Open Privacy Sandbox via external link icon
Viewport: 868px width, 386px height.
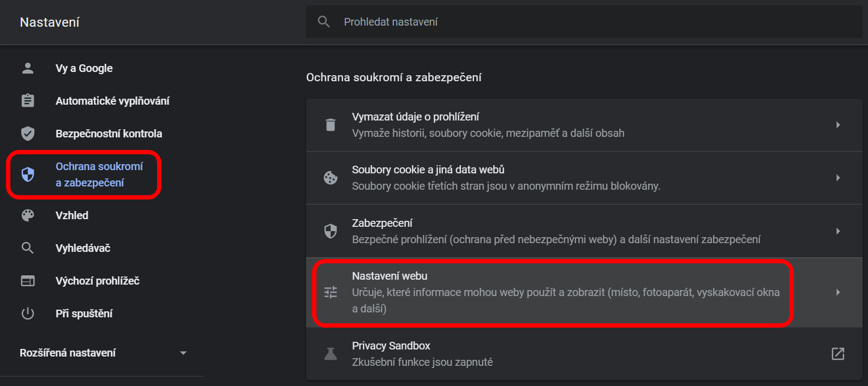tap(838, 354)
